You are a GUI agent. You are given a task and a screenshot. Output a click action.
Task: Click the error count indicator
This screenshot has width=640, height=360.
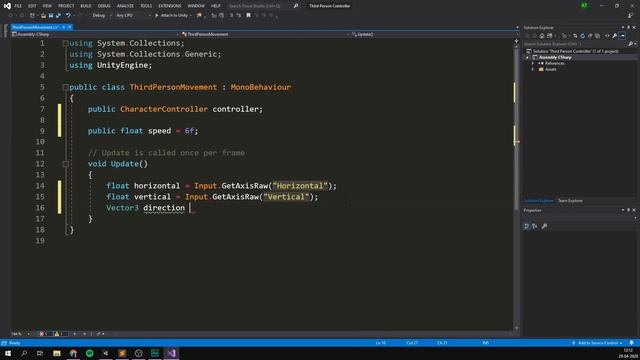point(43,334)
